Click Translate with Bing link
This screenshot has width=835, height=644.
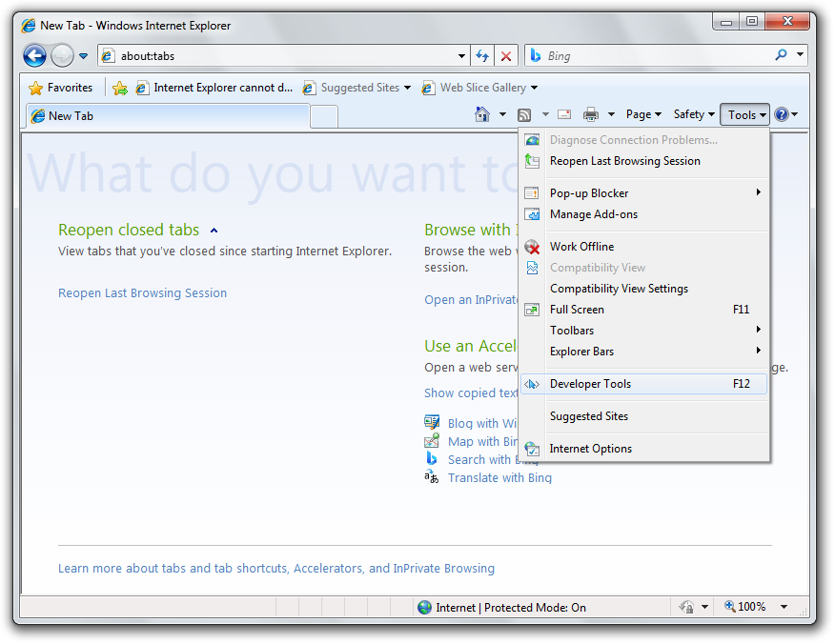(x=499, y=478)
